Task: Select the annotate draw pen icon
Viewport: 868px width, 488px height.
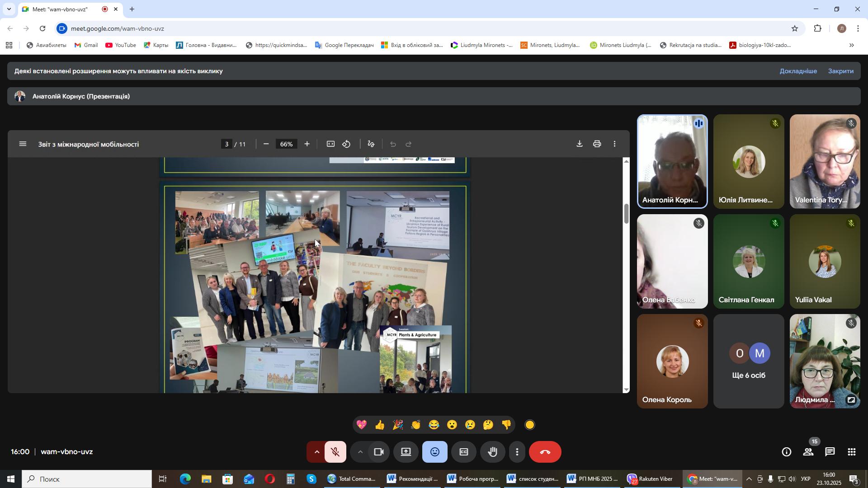Action: (x=371, y=144)
